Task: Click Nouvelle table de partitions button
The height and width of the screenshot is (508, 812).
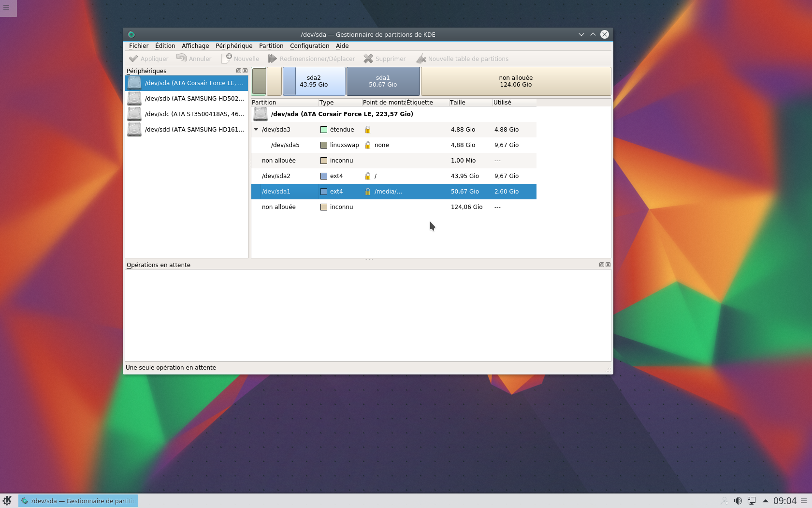Action: click(x=463, y=59)
